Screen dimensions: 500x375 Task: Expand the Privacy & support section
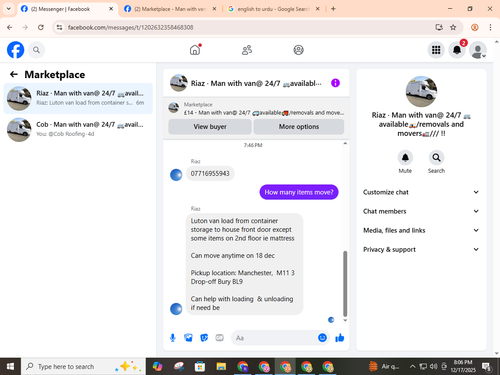[421, 249]
